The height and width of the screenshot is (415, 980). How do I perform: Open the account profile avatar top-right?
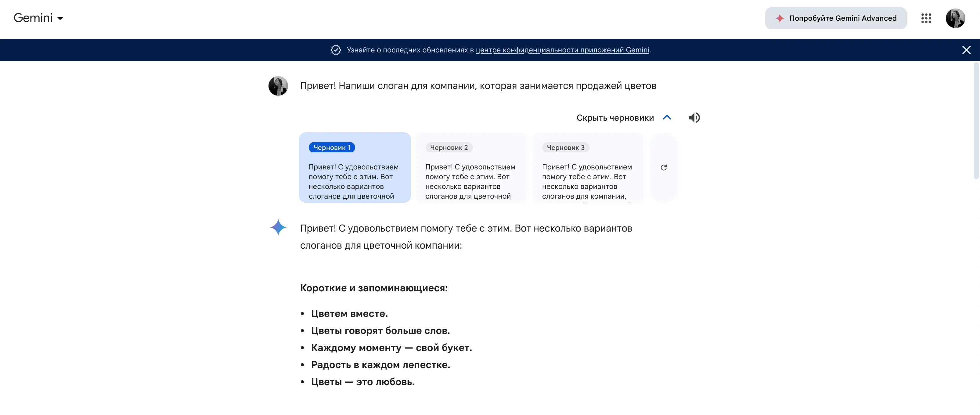(955, 18)
